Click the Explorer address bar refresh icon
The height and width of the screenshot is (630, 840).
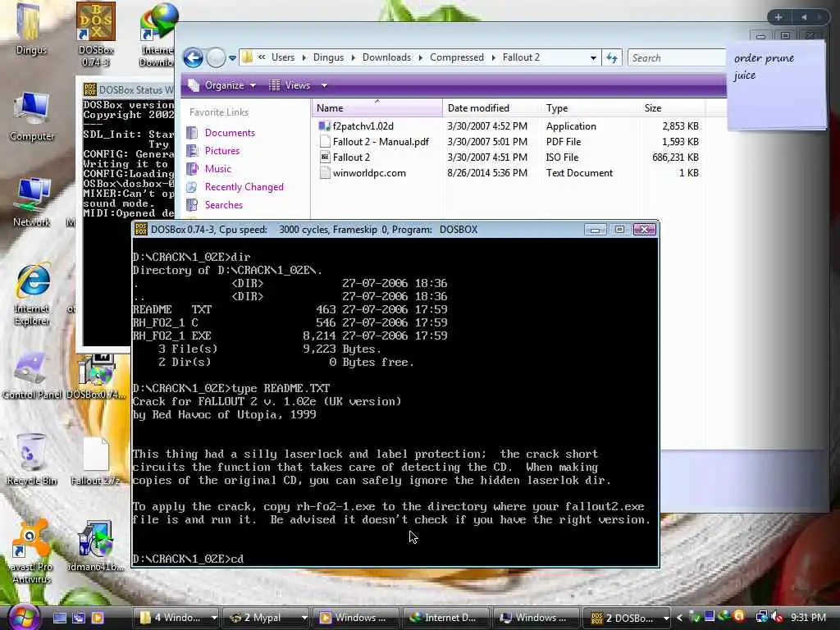pyautogui.click(x=612, y=58)
